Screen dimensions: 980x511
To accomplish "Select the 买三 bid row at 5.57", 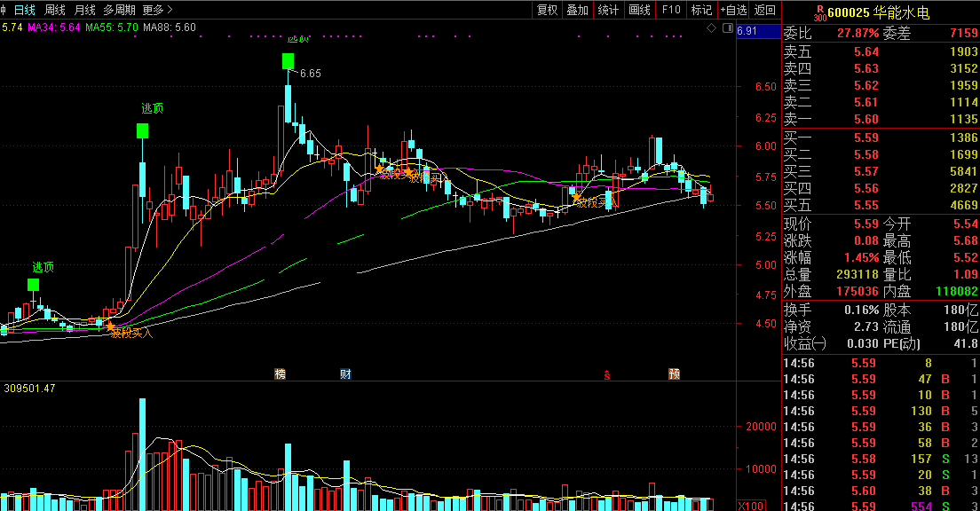I will (x=881, y=172).
